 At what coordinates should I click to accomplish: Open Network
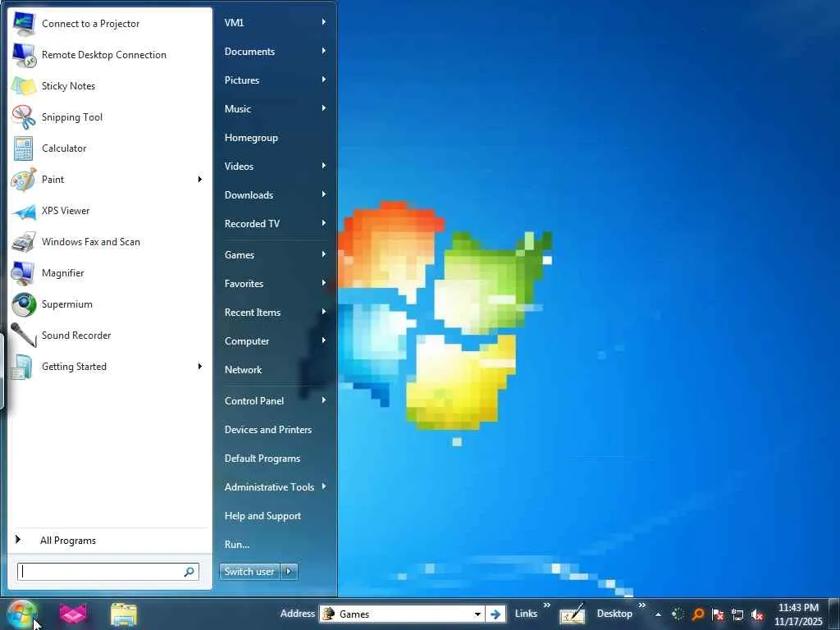[276, 370]
